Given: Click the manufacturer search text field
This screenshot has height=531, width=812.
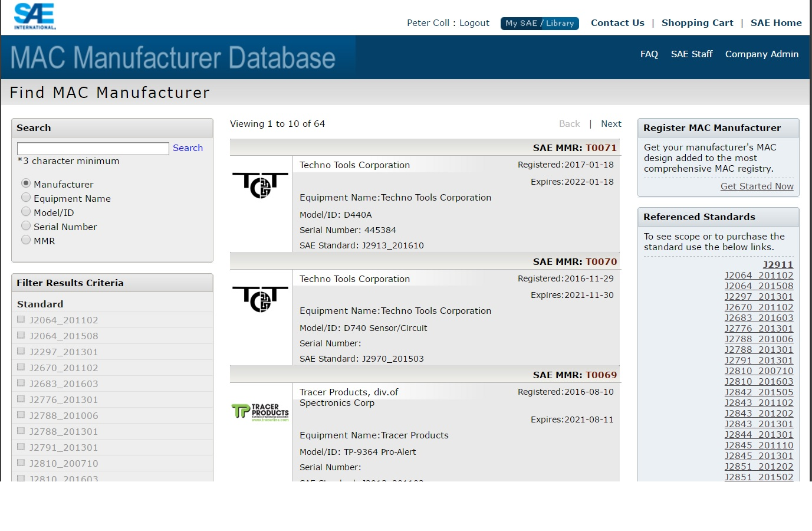Looking at the screenshot, I should [x=93, y=149].
